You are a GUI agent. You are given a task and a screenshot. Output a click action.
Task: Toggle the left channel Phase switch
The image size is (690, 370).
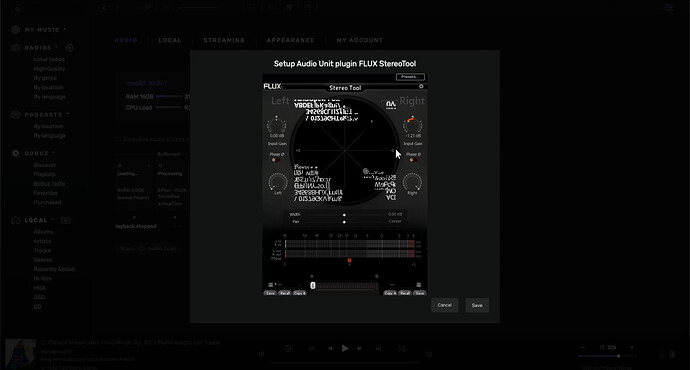pos(275,160)
